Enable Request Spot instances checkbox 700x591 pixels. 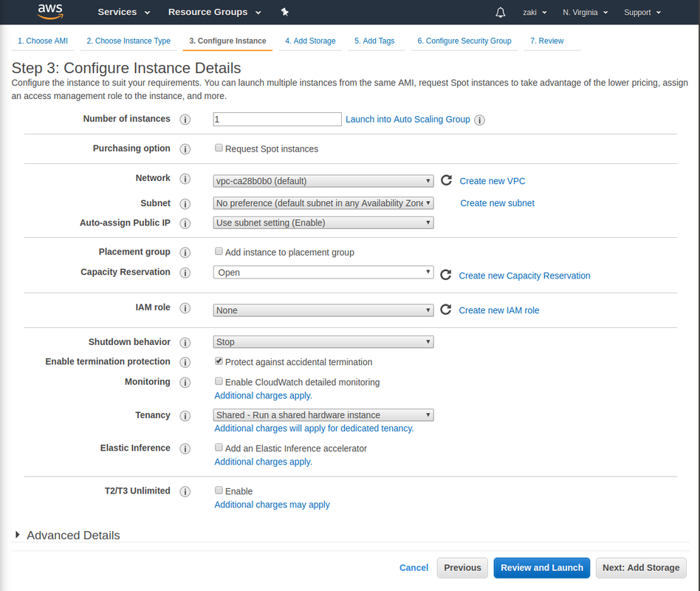pos(219,148)
